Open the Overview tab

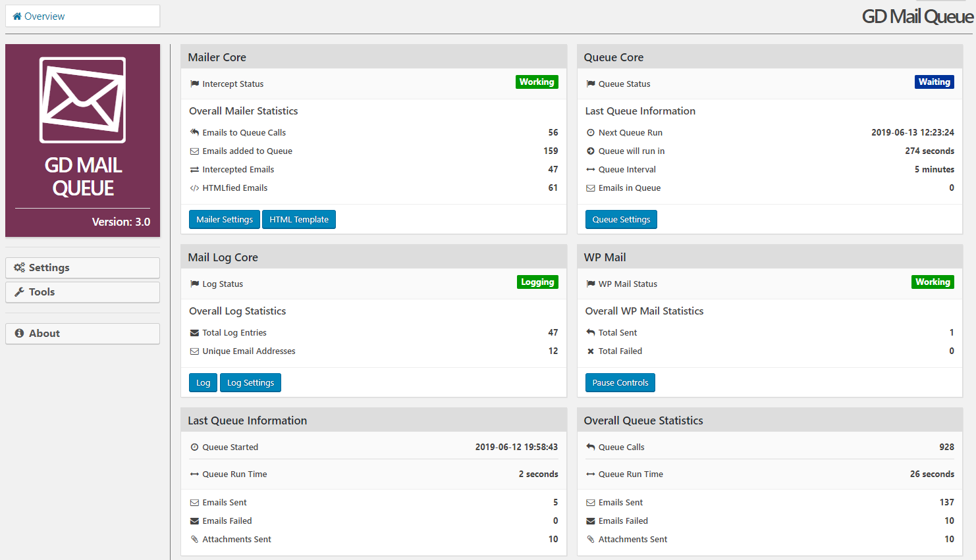coord(82,16)
